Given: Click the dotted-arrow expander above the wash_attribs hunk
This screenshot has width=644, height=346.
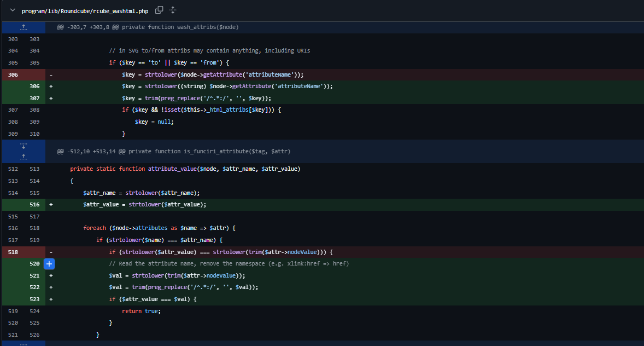Looking at the screenshot, I should 23,26.
